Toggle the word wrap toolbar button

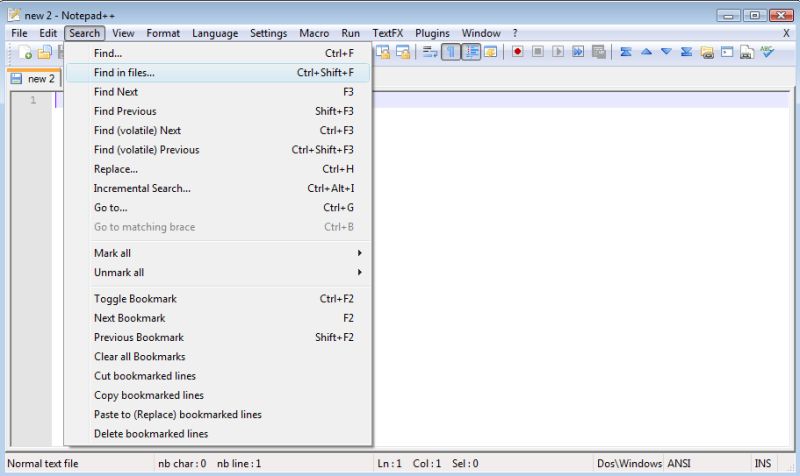click(430, 52)
